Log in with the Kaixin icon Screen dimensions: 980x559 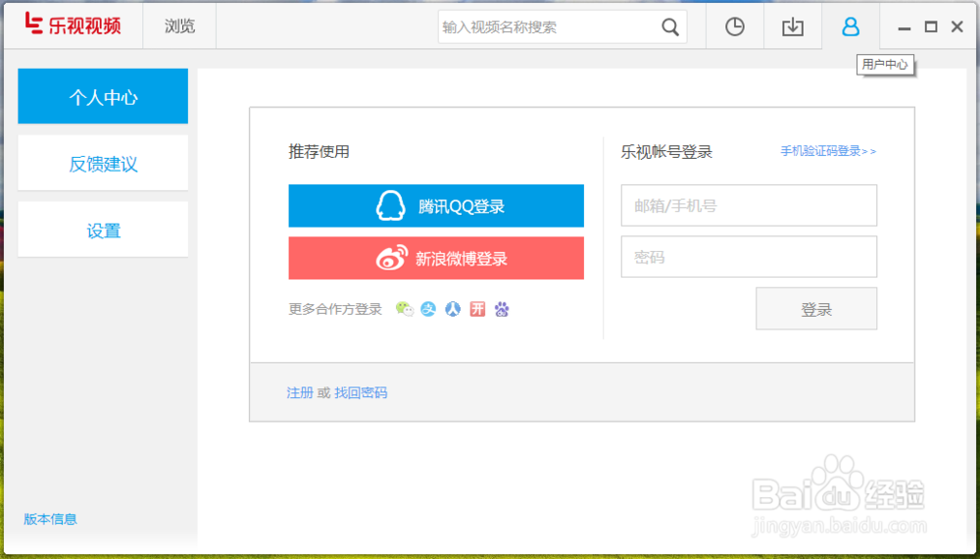477,309
